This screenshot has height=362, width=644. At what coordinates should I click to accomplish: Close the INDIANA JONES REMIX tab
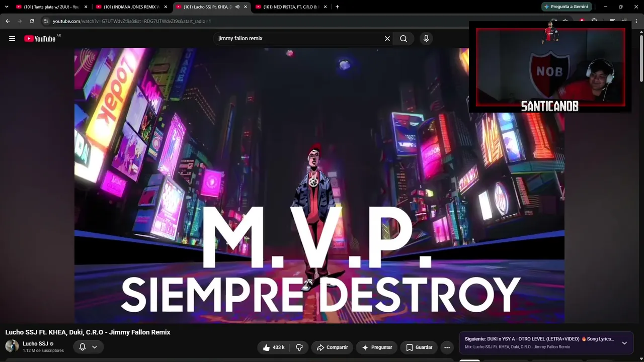[x=166, y=7]
